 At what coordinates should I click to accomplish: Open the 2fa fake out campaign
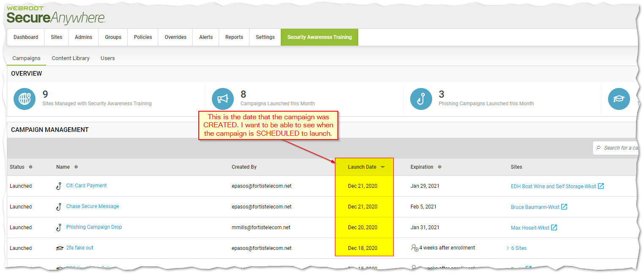click(x=79, y=248)
